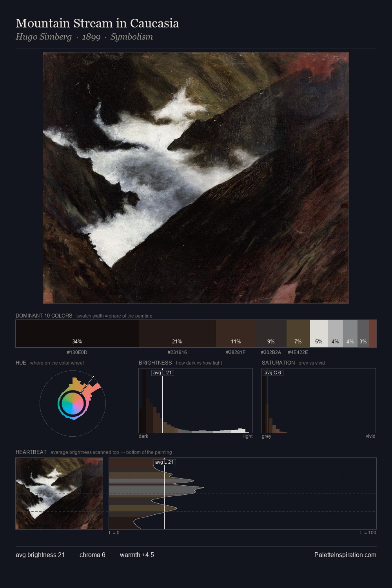Click the 'light' axis label
This screenshot has height=588, width=392.
point(248,436)
